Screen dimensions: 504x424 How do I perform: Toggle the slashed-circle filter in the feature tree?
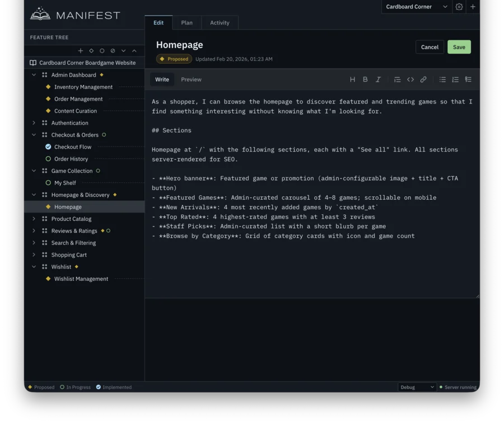coord(113,50)
